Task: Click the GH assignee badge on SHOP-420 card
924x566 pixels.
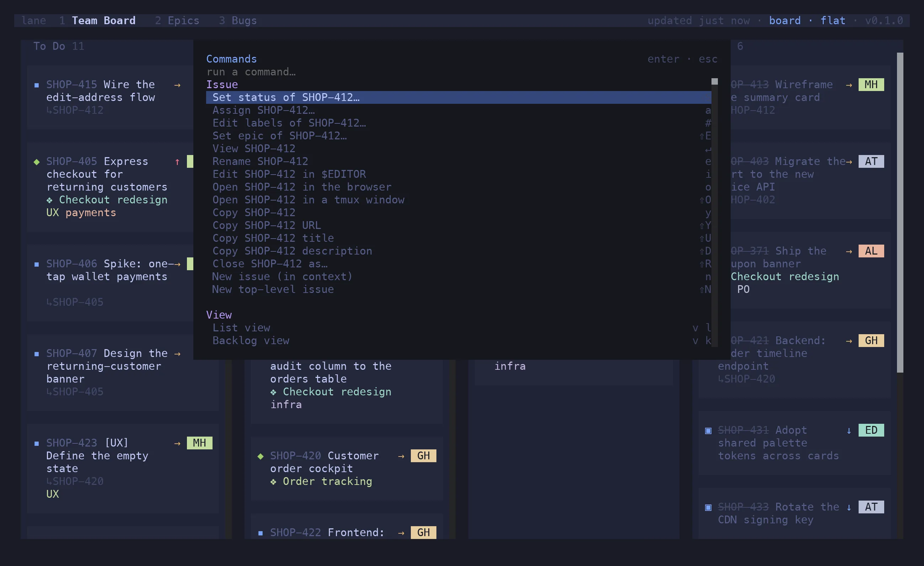Action: click(x=423, y=456)
